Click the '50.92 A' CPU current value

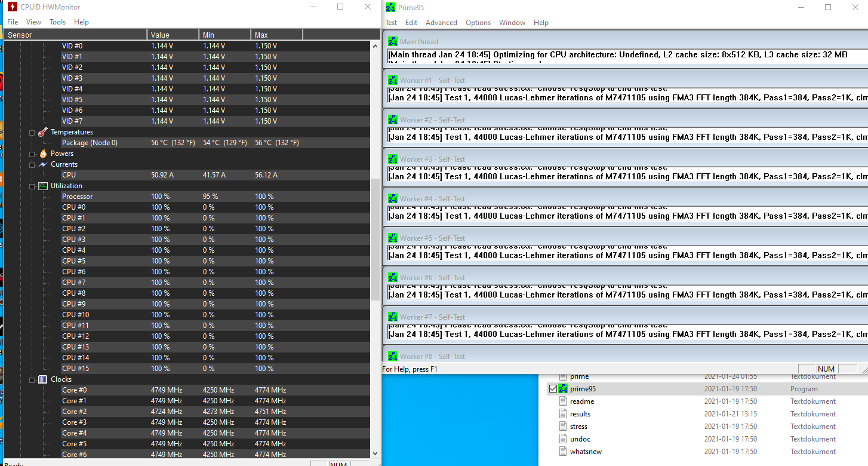pos(163,175)
